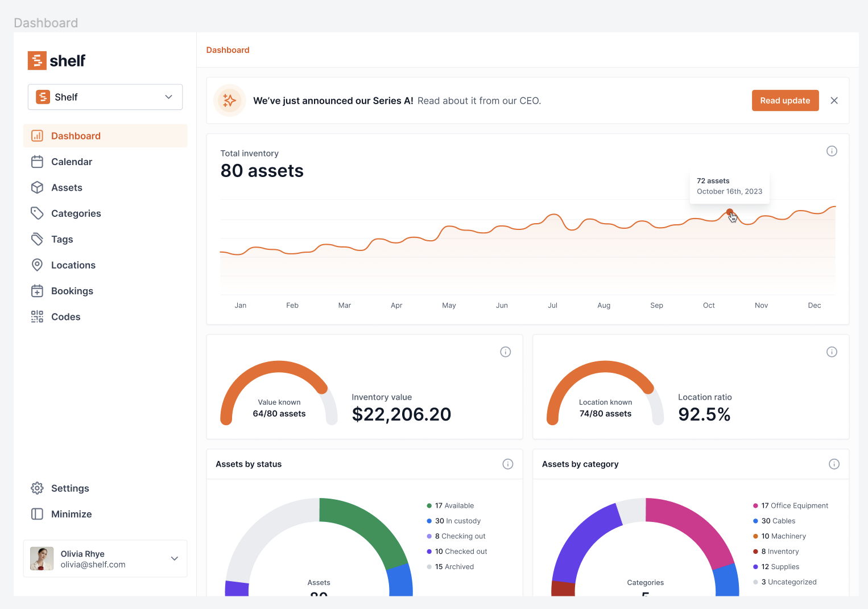Viewport: 868px width, 609px height.
Task: Click the Calendar icon in sidebar
Action: pos(37,162)
